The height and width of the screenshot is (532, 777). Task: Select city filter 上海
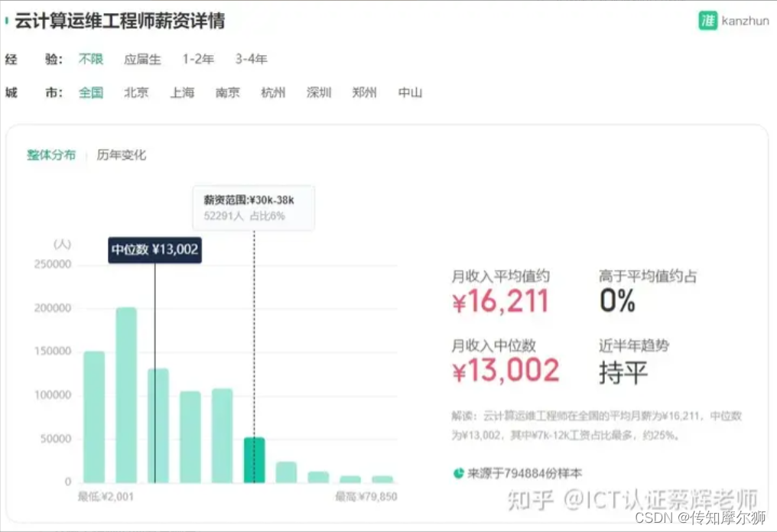182,92
